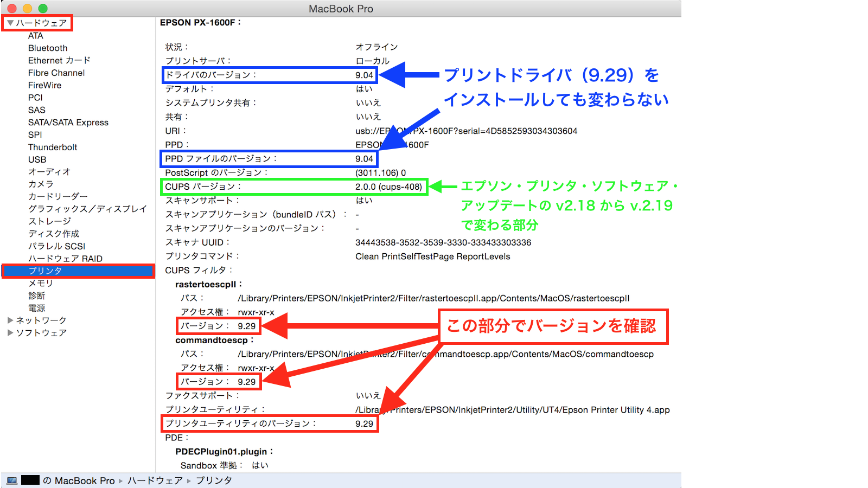Click the commandtoescp filter heading
Screen dimensions: 868x488
coord(214,341)
